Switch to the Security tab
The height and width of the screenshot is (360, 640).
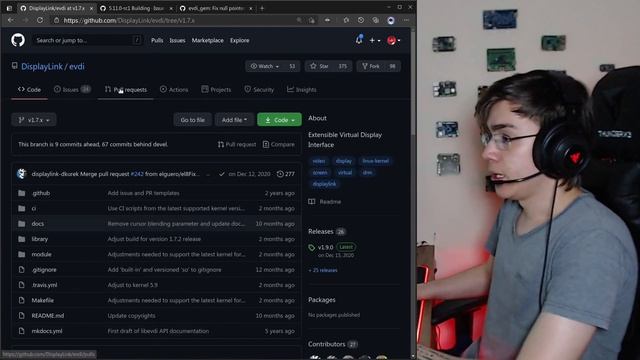pos(259,89)
